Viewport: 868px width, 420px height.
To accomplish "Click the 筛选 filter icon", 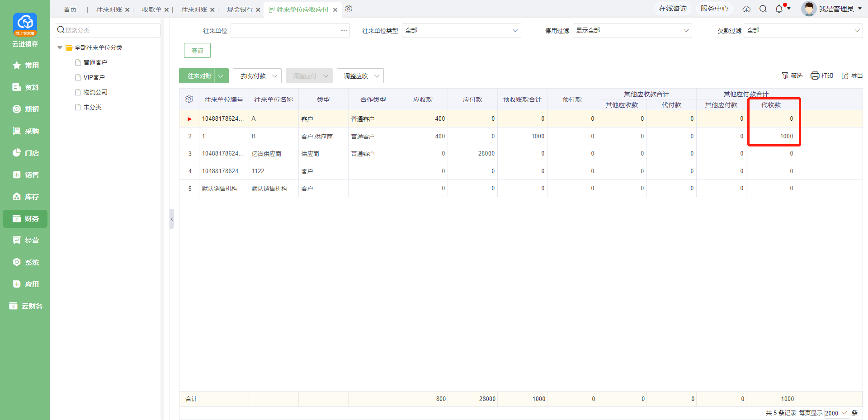I will pyautogui.click(x=785, y=76).
